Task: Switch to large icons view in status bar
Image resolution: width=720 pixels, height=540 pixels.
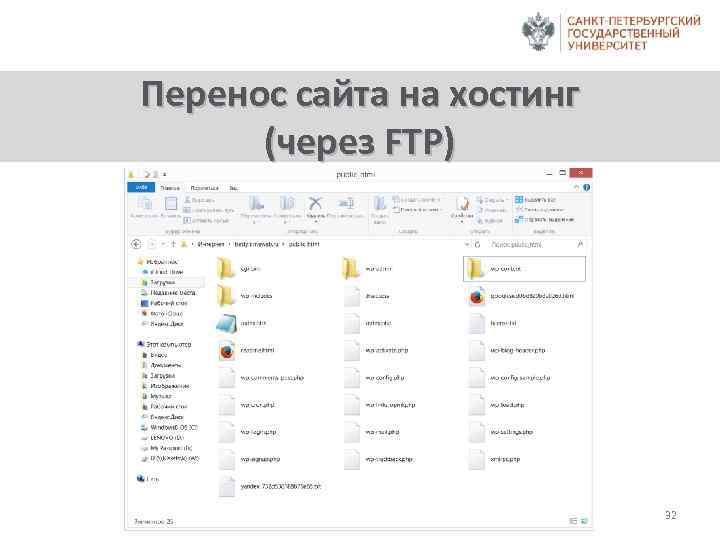Action: (584, 521)
